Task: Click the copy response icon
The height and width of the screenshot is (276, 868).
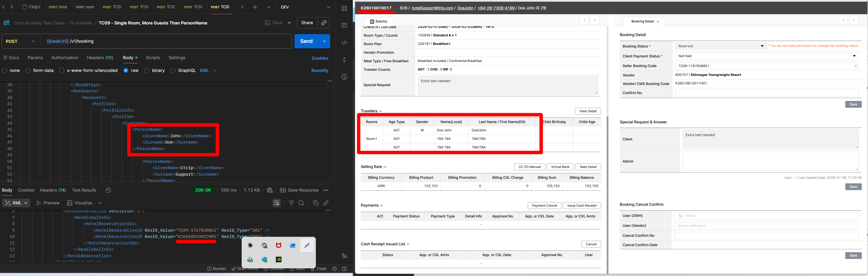Action: click(315, 203)
